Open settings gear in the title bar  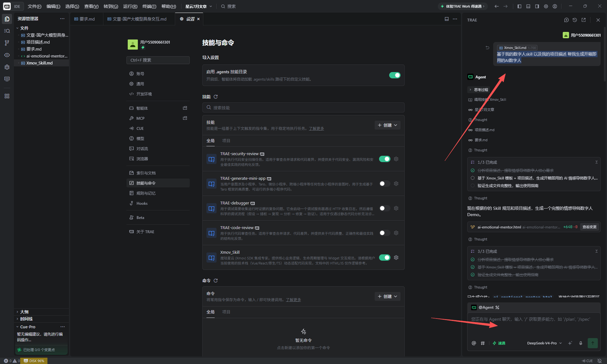point(546,7)
